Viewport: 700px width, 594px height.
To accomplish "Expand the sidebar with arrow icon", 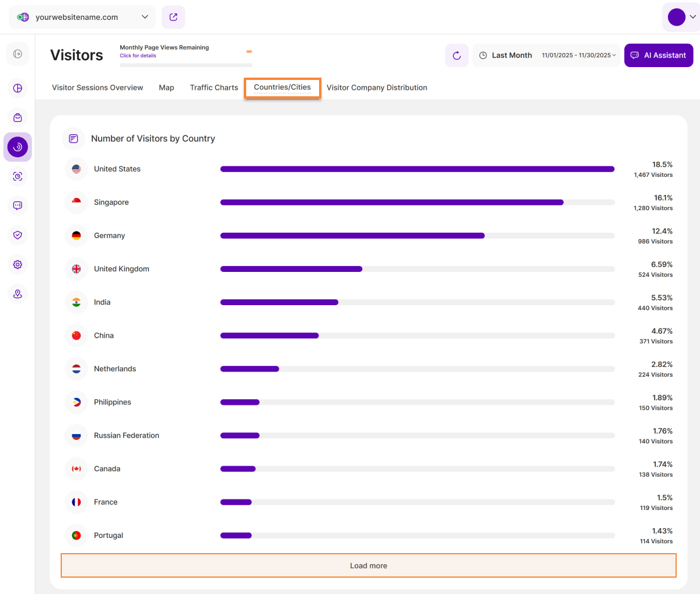I will point(17,54).
